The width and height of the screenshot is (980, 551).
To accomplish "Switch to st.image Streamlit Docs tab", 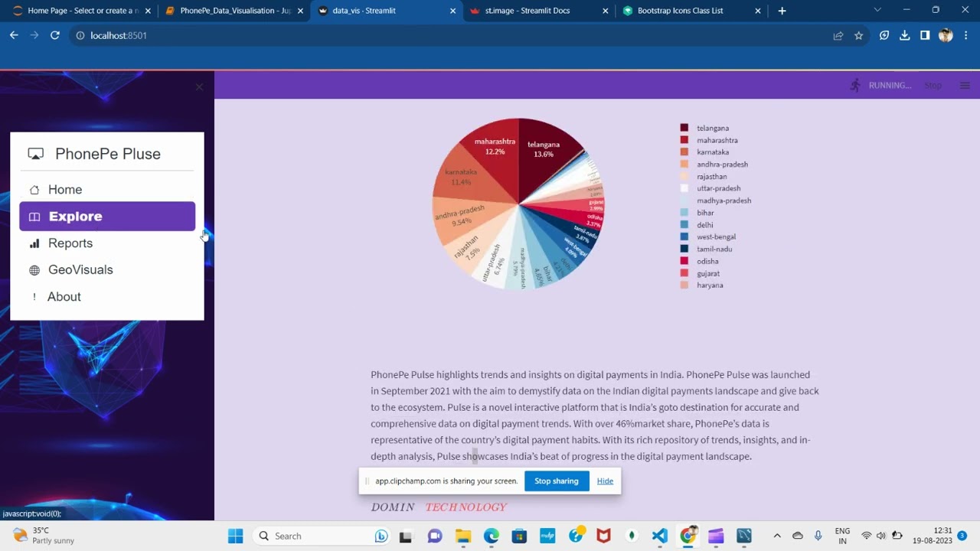I will [x=540, y=11].
